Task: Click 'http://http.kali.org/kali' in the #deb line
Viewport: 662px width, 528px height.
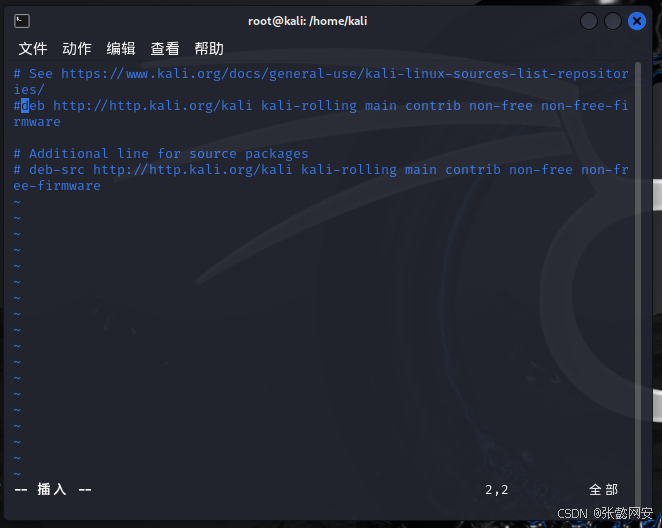Action: 152,106
